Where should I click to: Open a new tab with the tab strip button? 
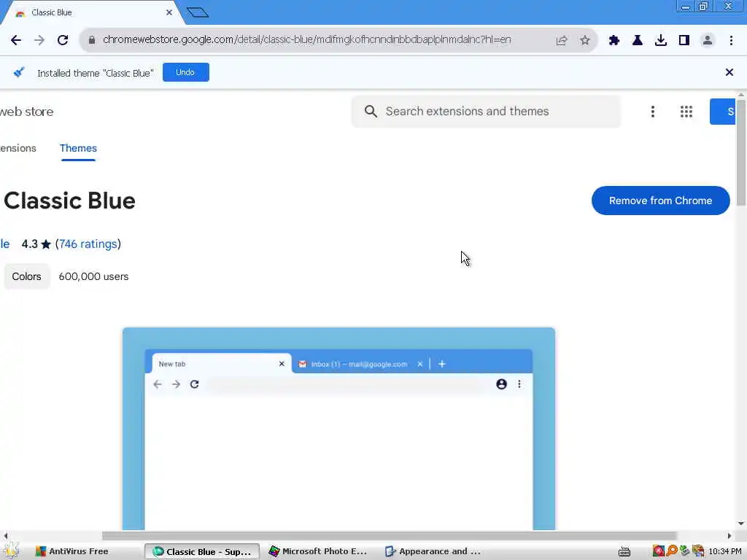tap(198, 12)
